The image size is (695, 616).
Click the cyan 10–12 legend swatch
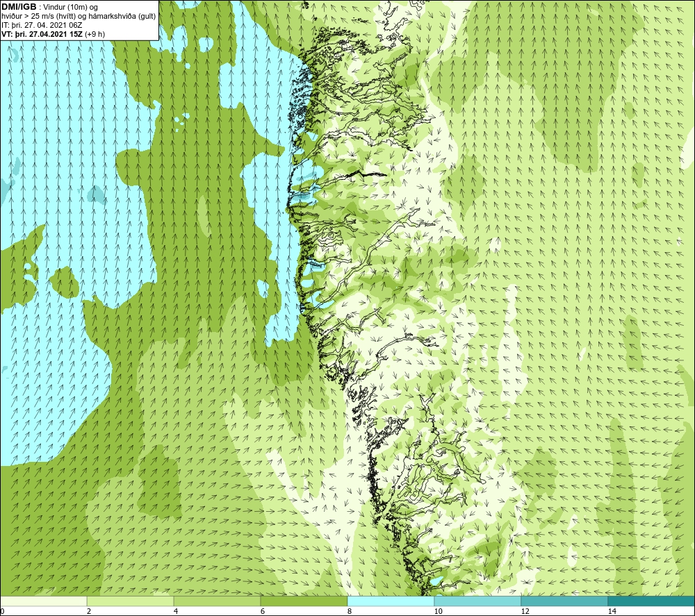point(478,601)
